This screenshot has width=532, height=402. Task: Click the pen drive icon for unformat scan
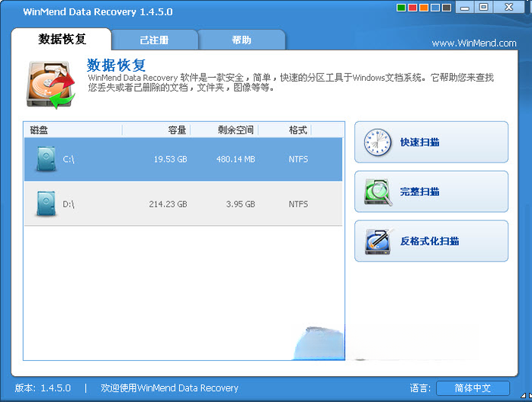tap(379, 241)
